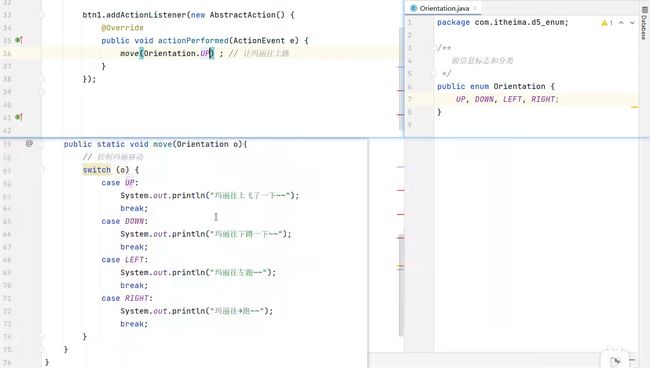Close the Orientation.java tab
Screen dimensions: 650x368
(475, 8)
